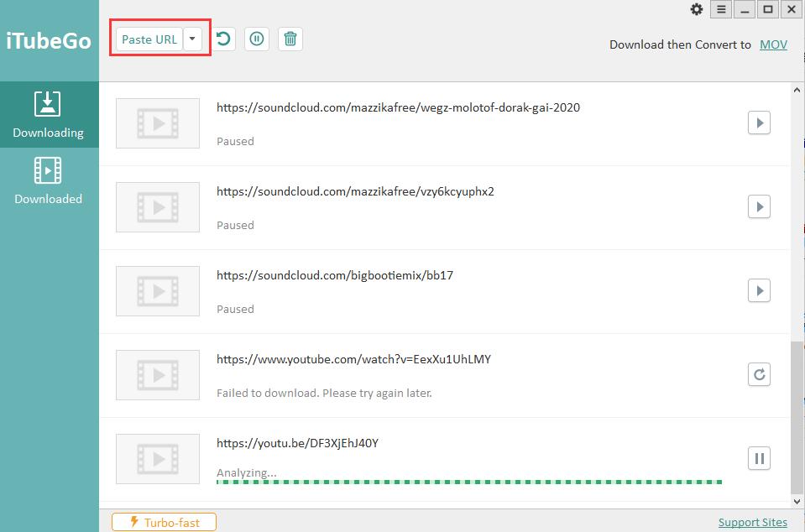Delete all tasks with the trash icon
The width and height of the screenshot is (805, 532).
click(x=290, y=39)
